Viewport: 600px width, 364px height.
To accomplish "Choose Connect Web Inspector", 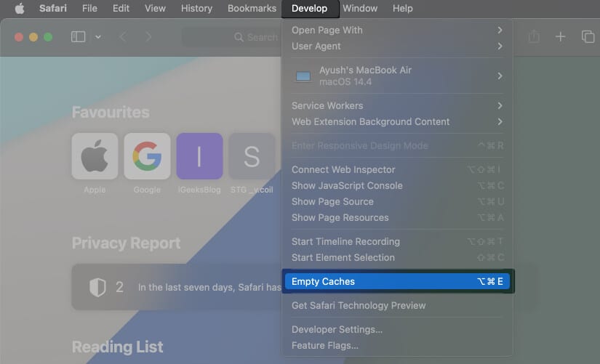I will point(397,169).
